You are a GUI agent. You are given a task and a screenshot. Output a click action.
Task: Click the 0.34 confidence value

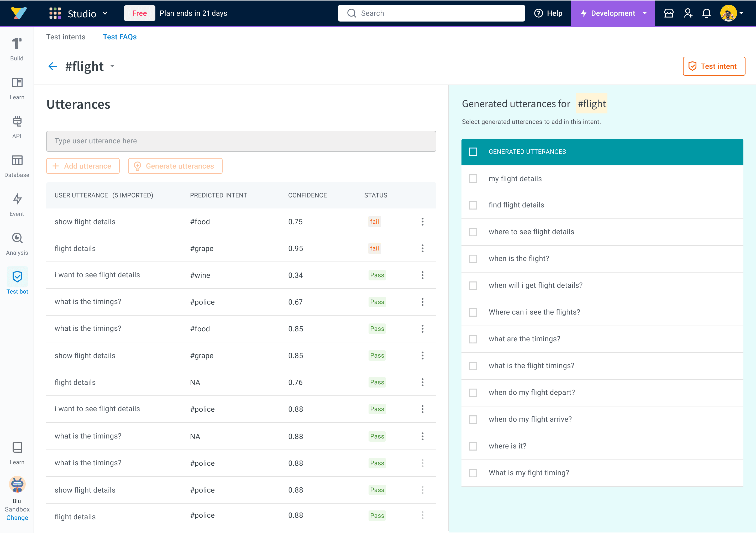(295, 275)
